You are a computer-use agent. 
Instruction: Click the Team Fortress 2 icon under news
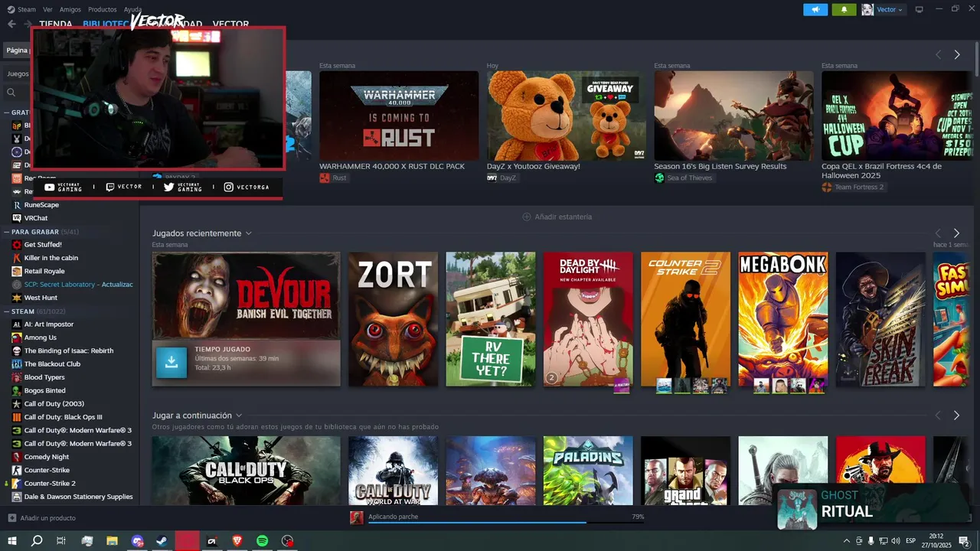[x=827, y=187]
